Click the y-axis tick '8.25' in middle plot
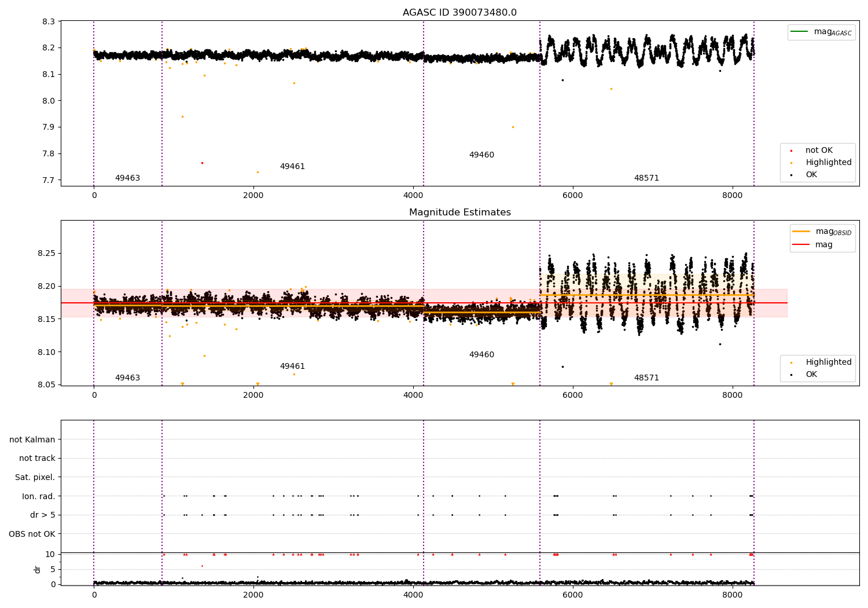The height and width of the screenshot is (608, 868). (x=46, y=254)
